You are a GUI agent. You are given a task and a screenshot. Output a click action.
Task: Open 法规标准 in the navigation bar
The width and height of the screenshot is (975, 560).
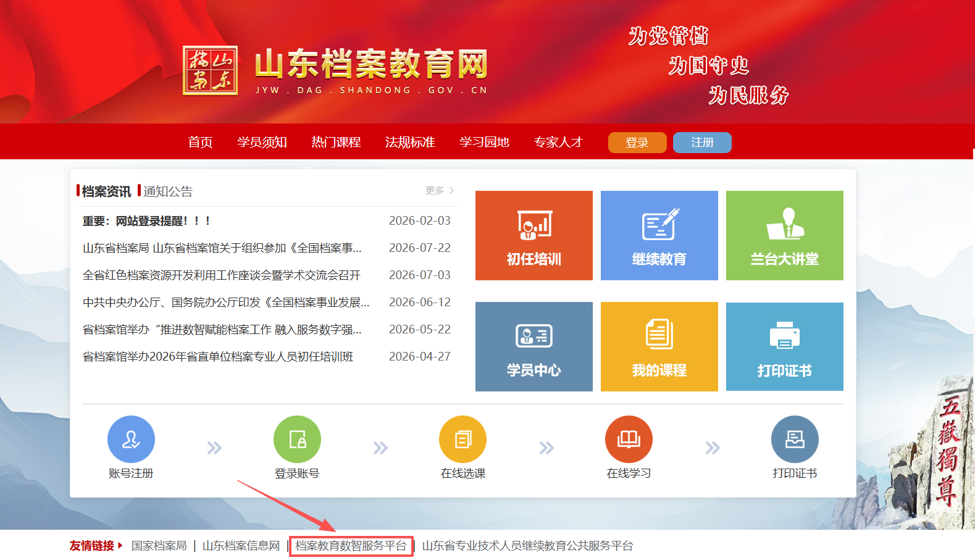[x=410, y=142]
